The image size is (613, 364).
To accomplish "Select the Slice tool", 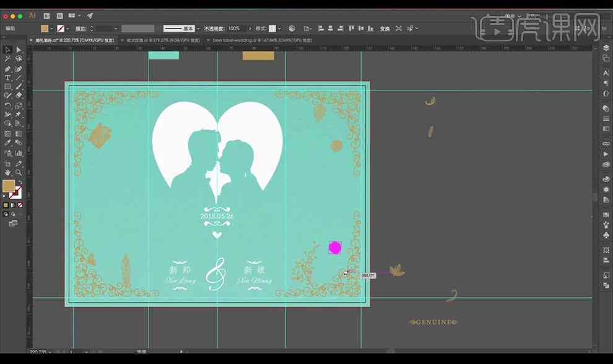I will 19,163.
